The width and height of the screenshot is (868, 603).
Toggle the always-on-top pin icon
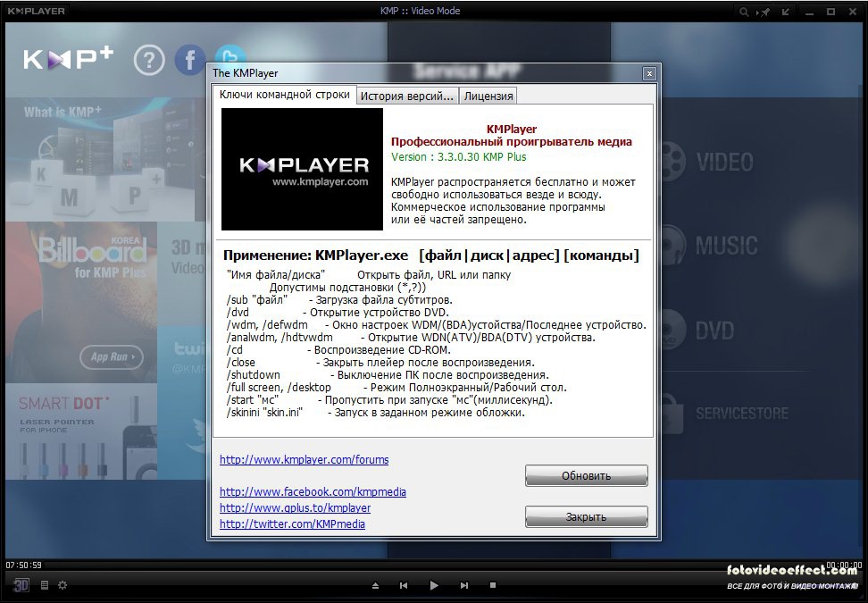[x=764, y=12]
